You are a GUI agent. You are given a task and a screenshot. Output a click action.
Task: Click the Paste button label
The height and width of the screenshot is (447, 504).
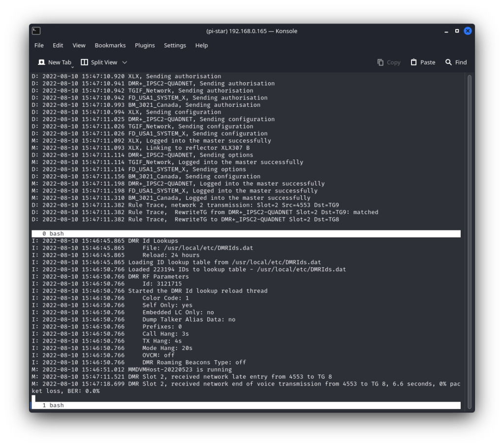(x=428, y=63)
